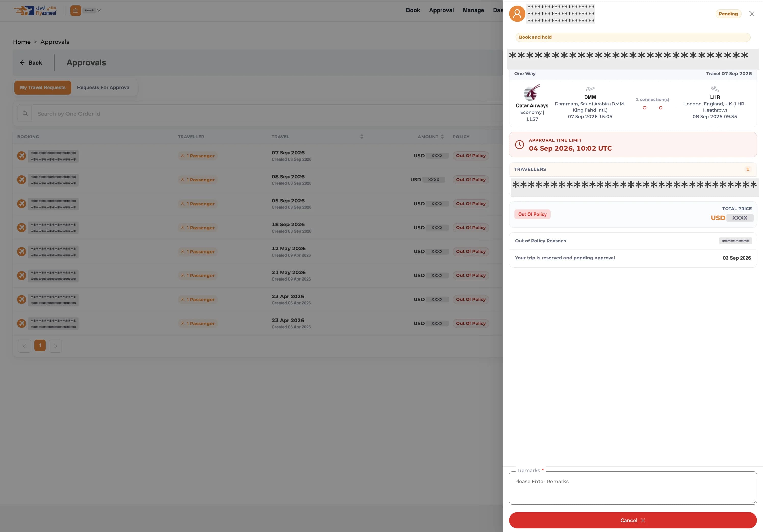Click the red Cancel button
This screenshot has height=532, width=763.
click(633, 520)
